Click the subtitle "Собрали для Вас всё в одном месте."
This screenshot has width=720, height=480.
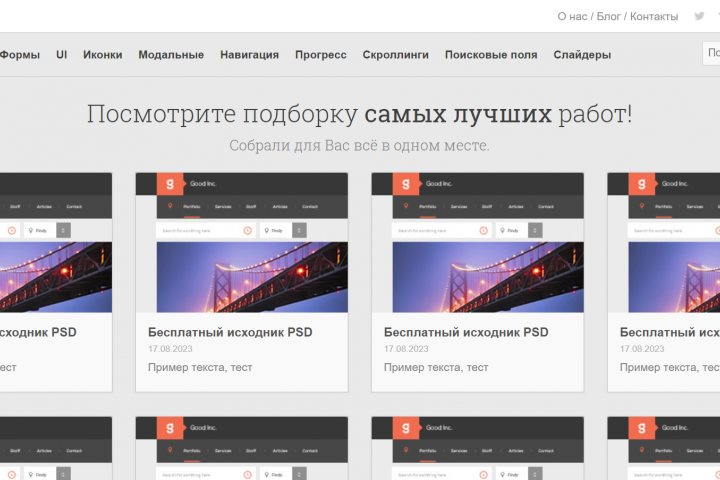(360, 146)
